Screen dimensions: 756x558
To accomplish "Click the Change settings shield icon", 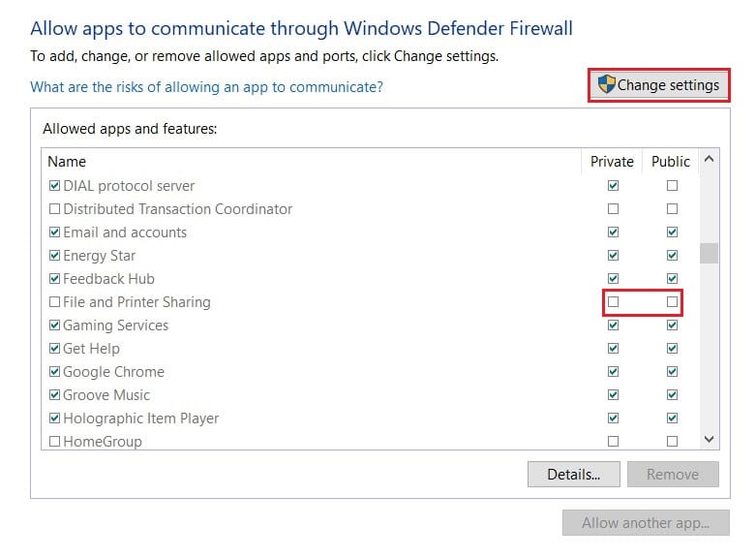I will pos(606,85).
